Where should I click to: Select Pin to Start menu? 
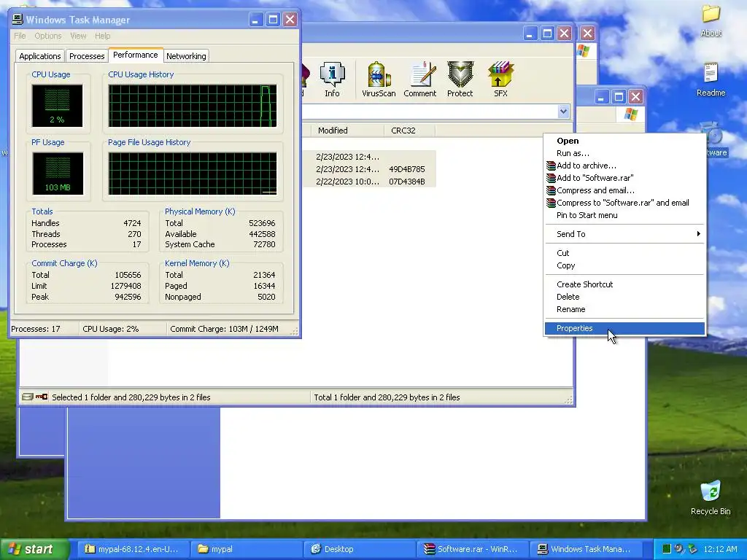point(624,215)
